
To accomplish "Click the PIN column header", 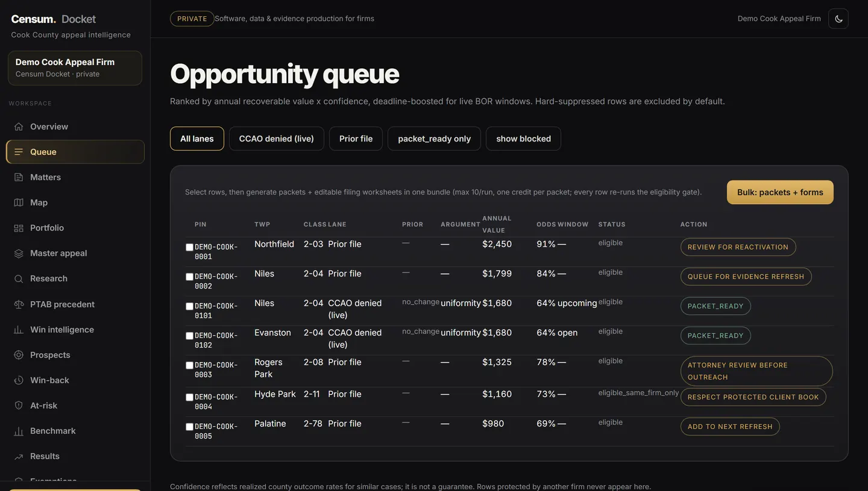I will (201, 224).
